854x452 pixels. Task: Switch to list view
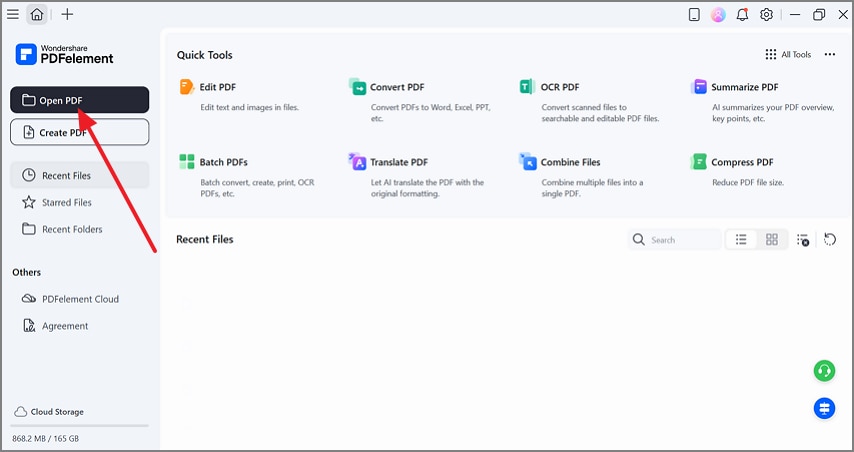741,240
